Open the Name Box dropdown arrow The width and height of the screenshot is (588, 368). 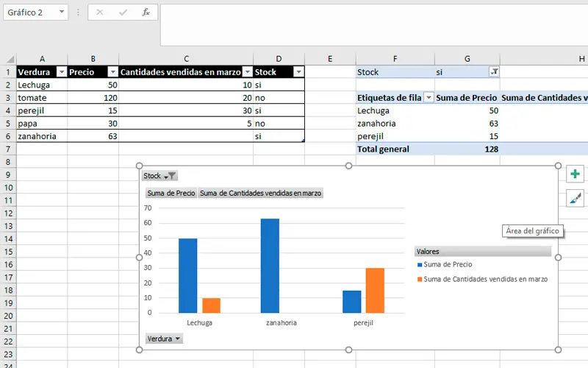62,12
